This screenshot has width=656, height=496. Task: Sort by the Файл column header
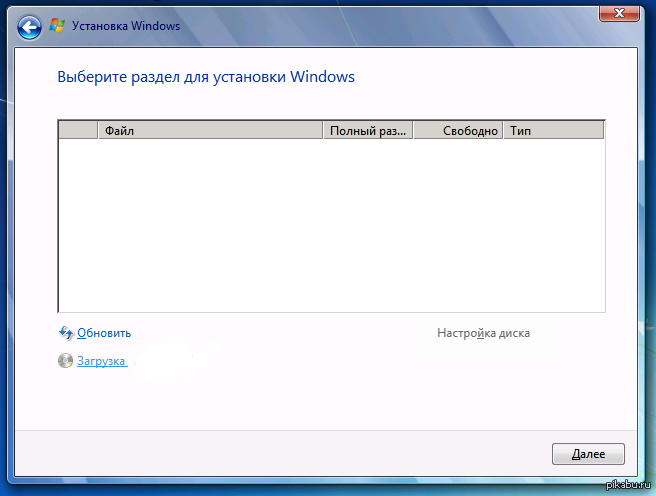pyautogui.click(x=210, y=130)
